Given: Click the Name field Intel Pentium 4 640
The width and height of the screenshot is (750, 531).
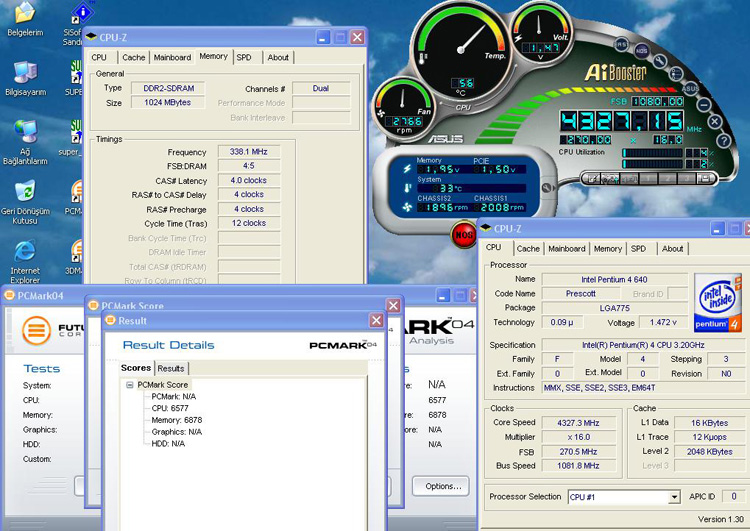Looking at the screenshot, I should [614, 279].
